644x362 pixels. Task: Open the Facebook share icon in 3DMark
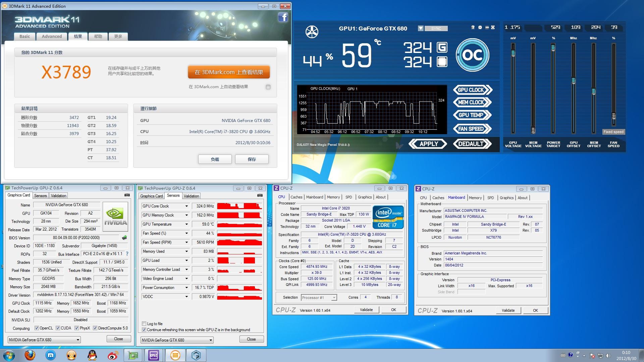coord(283,17)
